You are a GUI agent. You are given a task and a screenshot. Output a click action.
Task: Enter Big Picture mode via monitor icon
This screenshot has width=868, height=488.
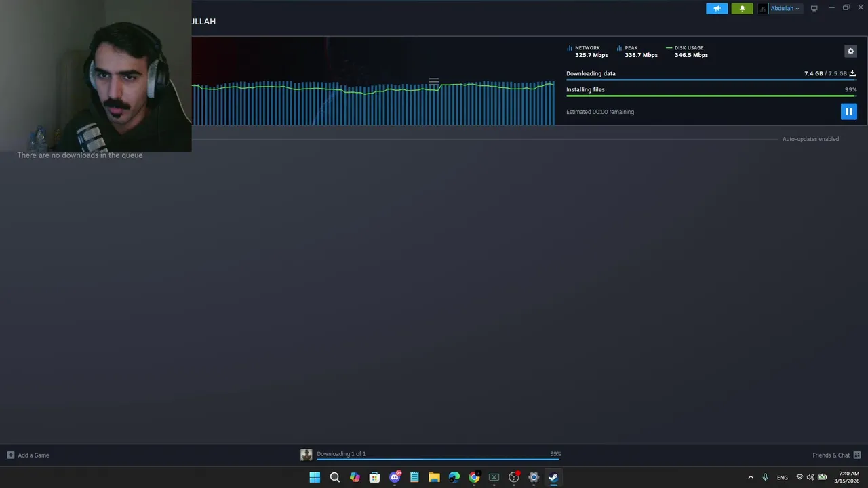coord(814,8)
